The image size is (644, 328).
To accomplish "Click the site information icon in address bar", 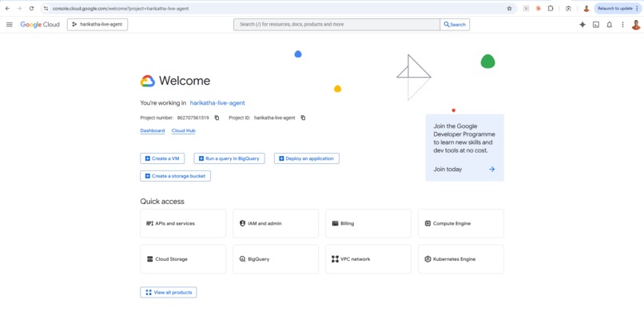I will click(x=46, y=8).
